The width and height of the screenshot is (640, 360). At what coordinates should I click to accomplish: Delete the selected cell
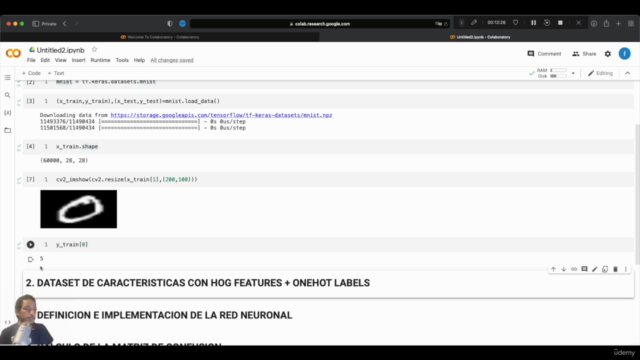pyautogui.click(x=616, y=269)
